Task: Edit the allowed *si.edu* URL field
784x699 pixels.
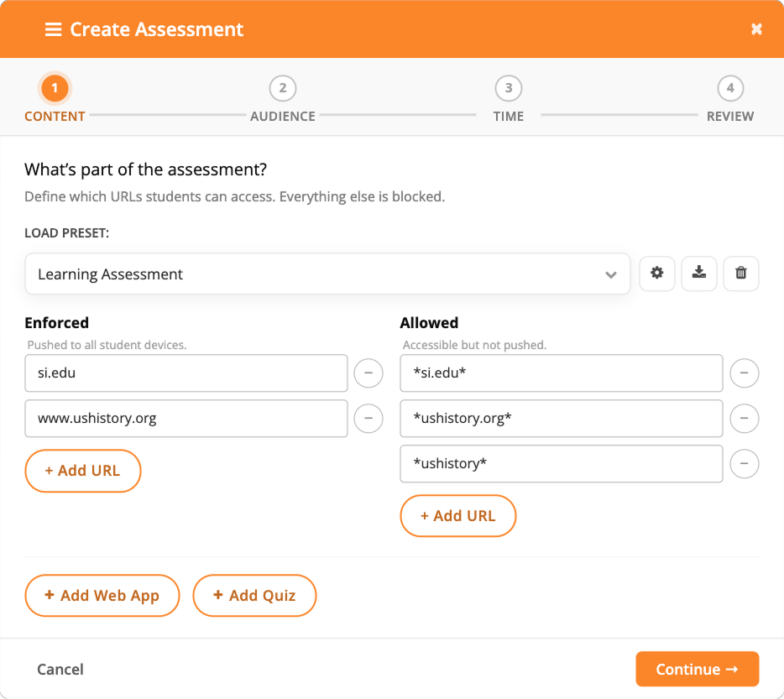Action: 561,373
